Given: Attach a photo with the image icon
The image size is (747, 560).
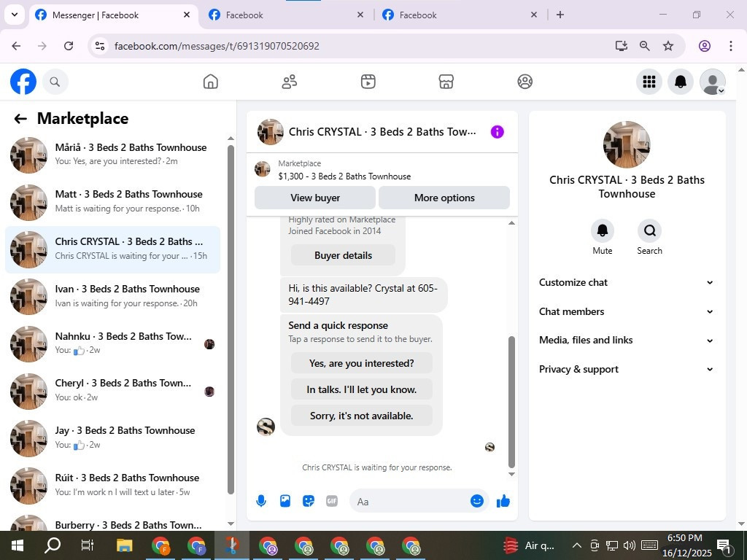Looking at the screenshot, I should click(285, 501).
